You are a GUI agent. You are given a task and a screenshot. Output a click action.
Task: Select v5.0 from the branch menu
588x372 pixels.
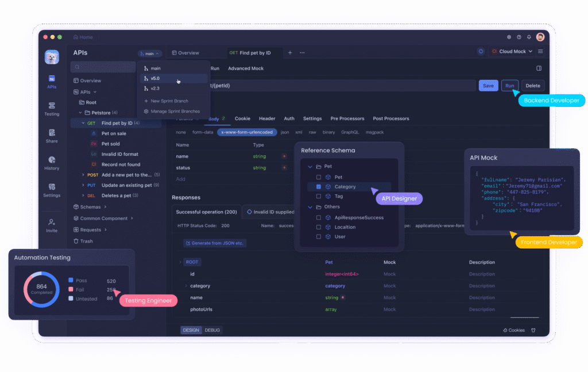point(154,78)
